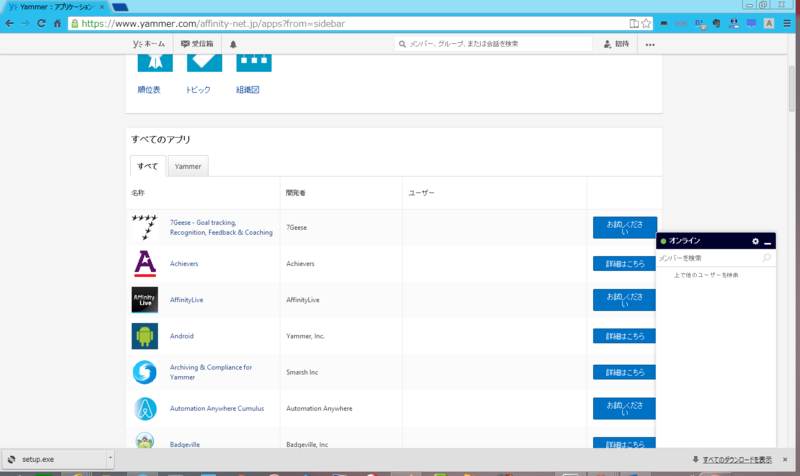
Task: Click the browser forward arrow
Action: point(26,23)
